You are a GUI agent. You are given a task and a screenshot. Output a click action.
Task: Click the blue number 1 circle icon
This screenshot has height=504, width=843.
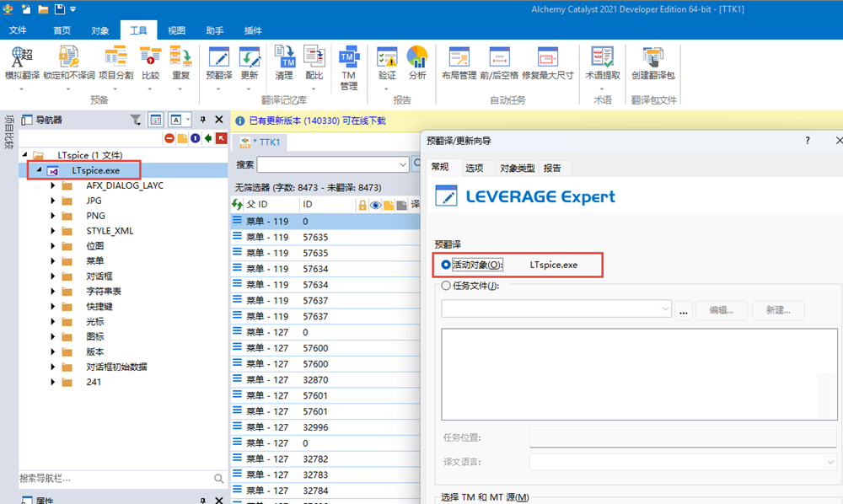[196, 138]
